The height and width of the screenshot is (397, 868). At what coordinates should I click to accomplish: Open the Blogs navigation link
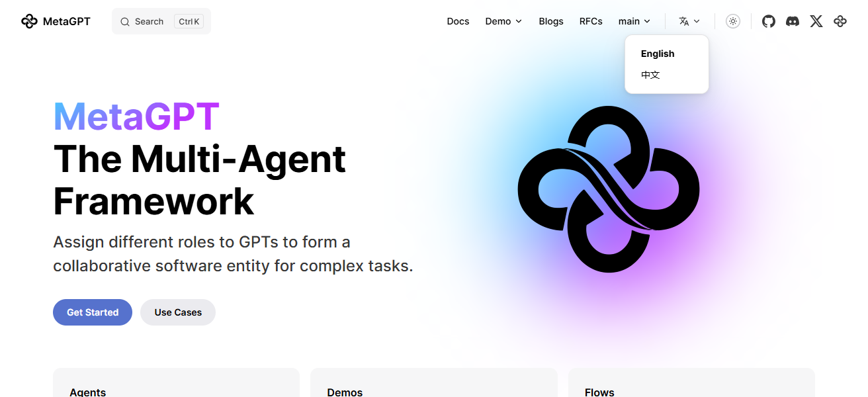click(551, 21)
